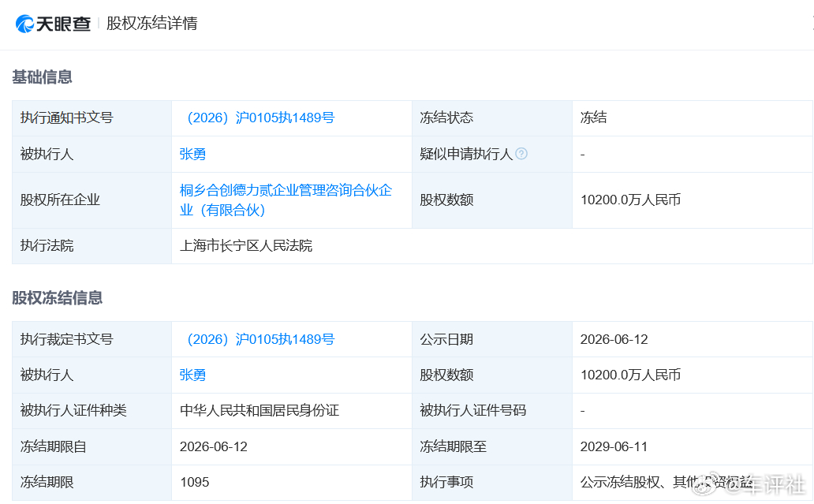Select the 冻结期限自 label cell
The image size is (814, 504).
91,447
